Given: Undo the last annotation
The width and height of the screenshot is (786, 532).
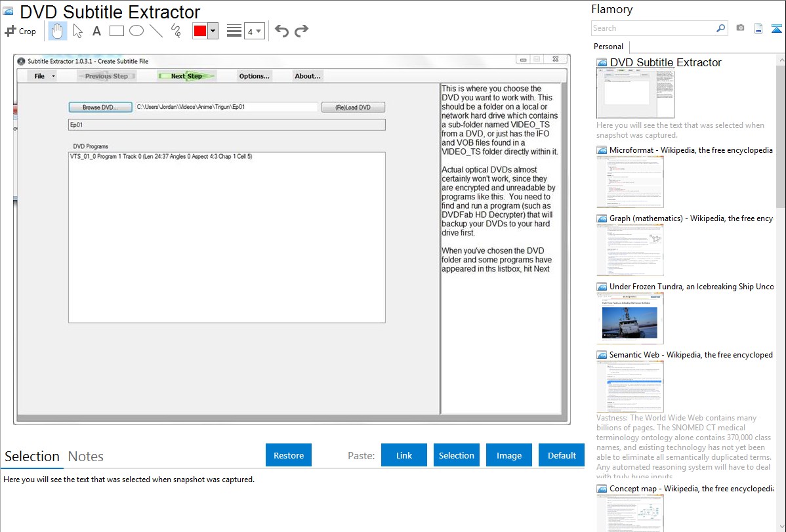Looking at the screenshot, I should (x=281, y=31).
